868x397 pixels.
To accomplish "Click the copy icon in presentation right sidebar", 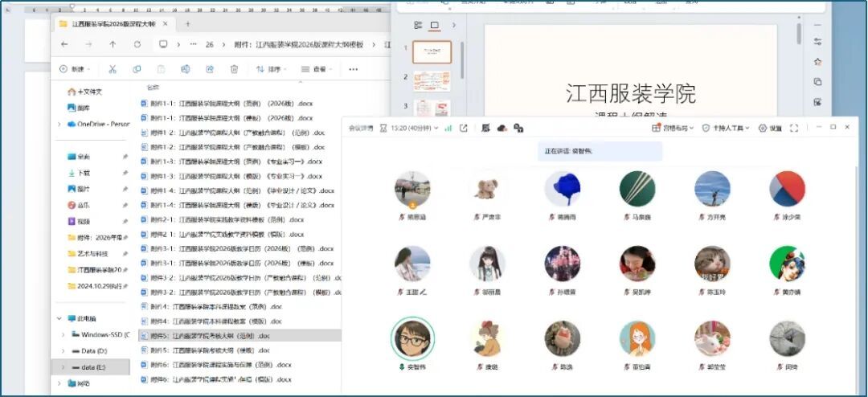I will tap(817, 82).
